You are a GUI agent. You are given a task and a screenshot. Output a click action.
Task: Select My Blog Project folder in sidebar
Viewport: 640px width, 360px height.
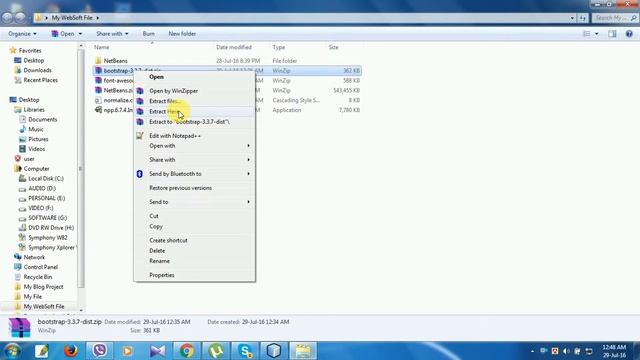tap(43, 287)
